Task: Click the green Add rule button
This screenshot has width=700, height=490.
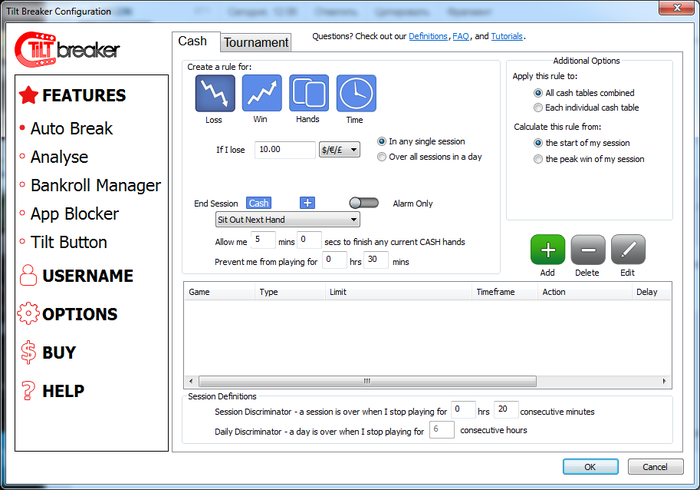Action: [x=548, y=250]
